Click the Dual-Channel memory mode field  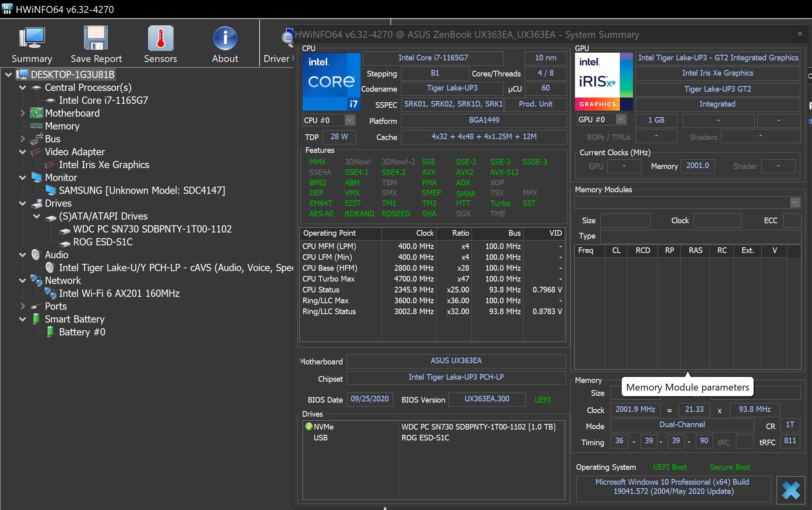point(682,425)
